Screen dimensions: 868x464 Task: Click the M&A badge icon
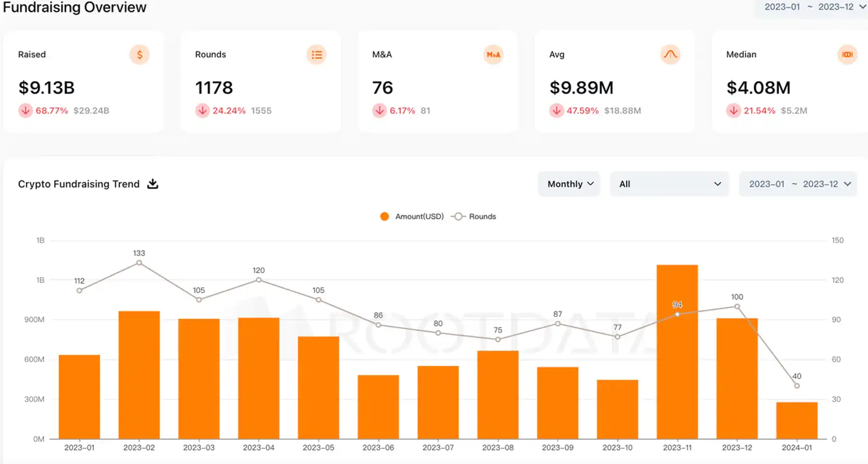click(x=493, y=54)
